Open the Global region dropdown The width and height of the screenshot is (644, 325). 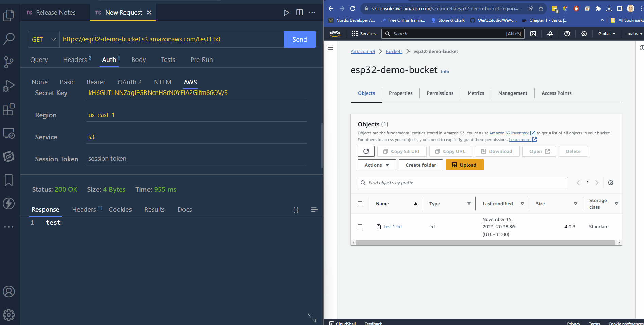(x=607, y=34)
